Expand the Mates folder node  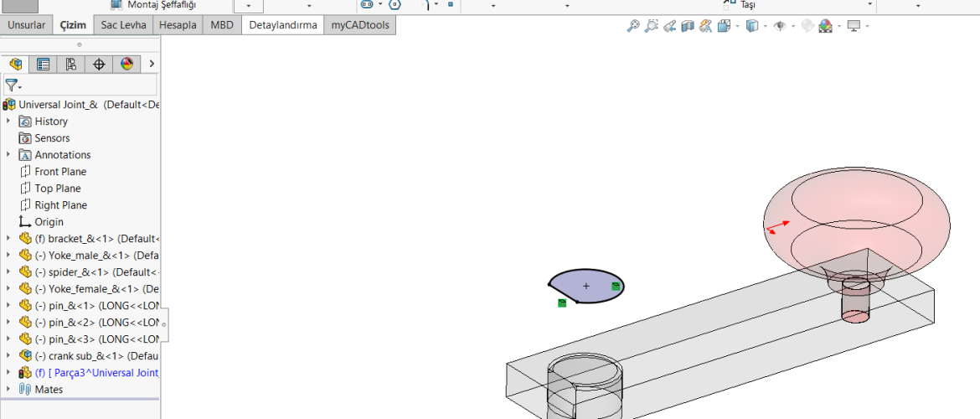(8, 390)
